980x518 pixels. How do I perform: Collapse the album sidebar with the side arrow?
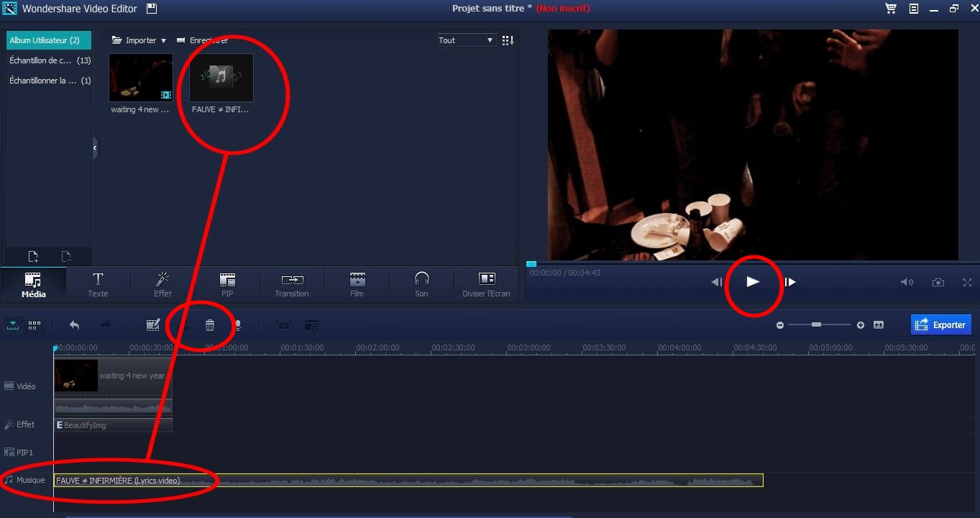(x=95, y=148)
